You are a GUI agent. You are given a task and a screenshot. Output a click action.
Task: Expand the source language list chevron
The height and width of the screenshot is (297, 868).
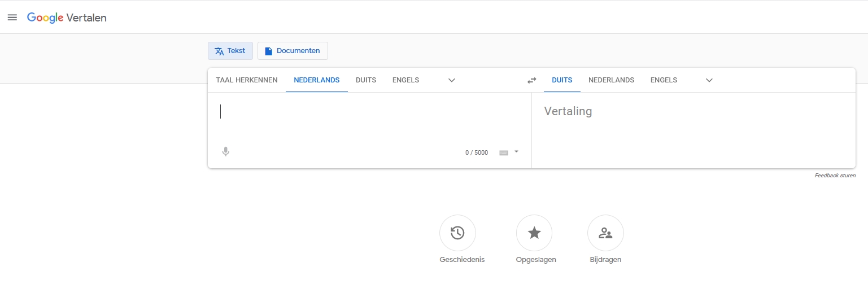(x=452, y=80)
